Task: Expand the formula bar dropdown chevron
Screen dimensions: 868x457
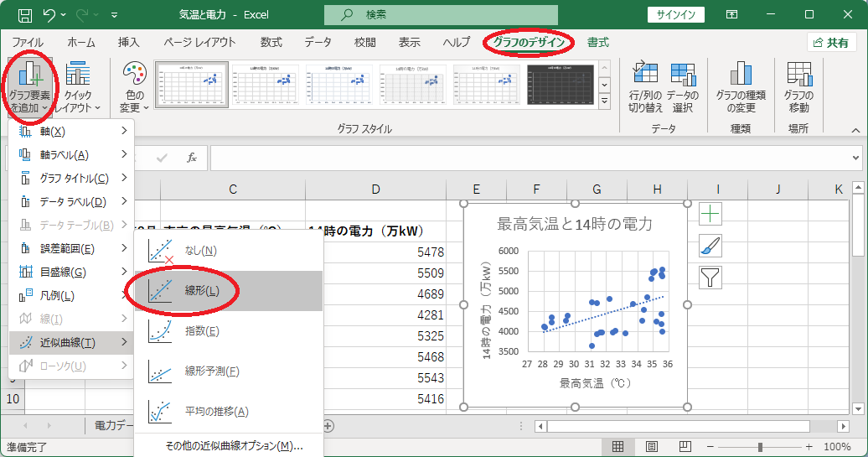Action: (x=855, y=158)
